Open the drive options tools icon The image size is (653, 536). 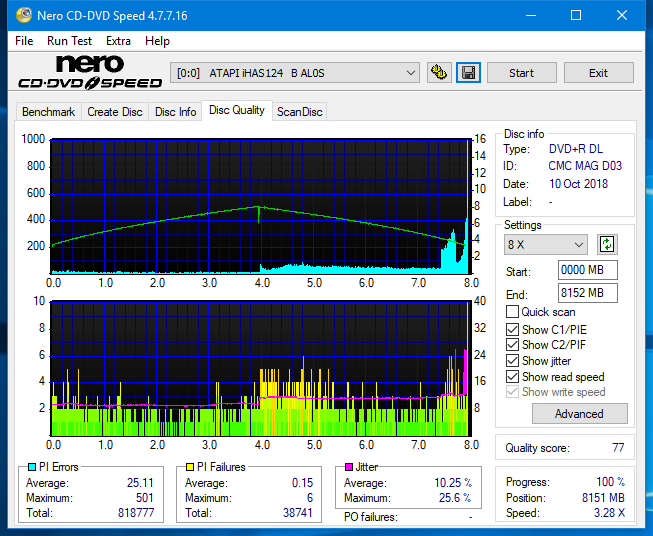(x=439, y=73)
